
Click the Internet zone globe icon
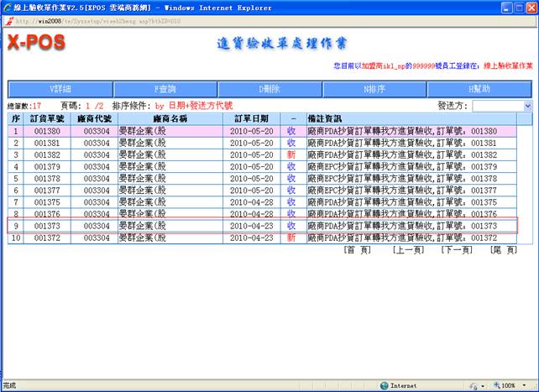tap(385, 385)
